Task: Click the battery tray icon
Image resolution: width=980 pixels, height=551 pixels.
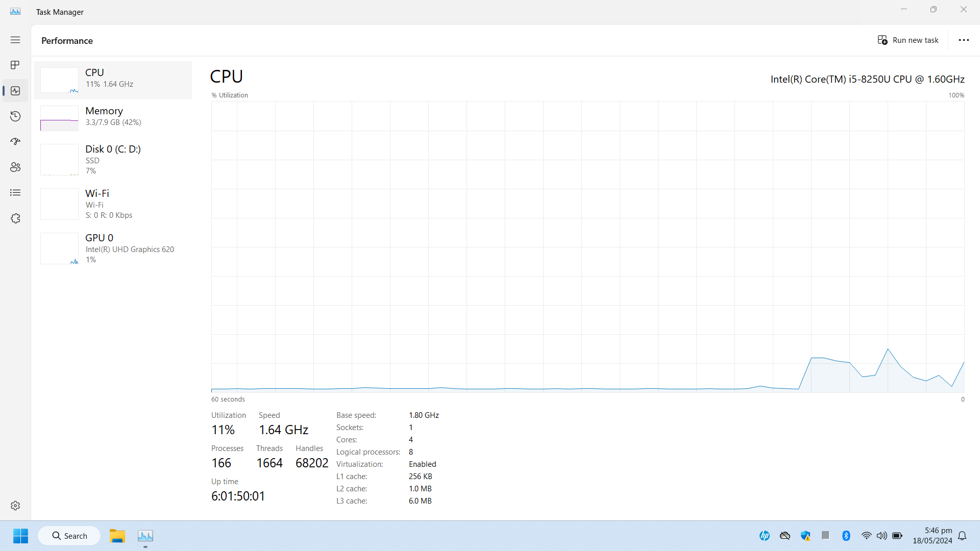Action: point(897,536)
